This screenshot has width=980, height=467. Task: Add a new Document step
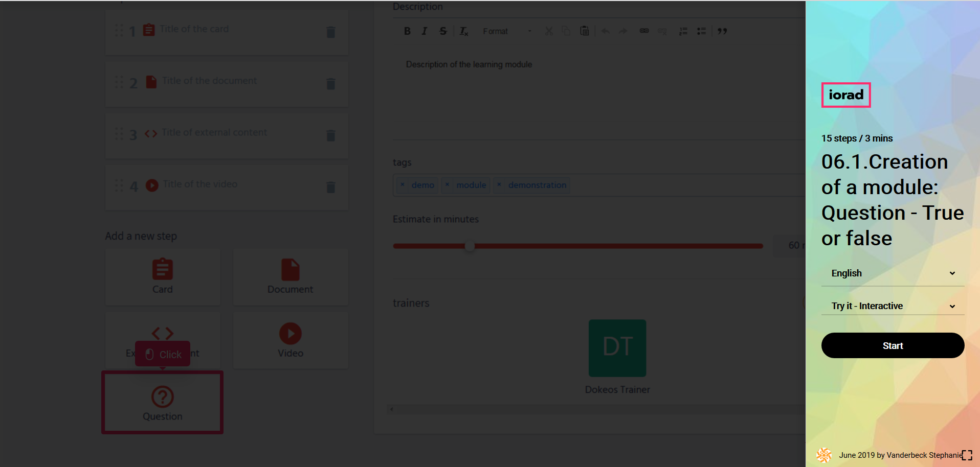291,277
